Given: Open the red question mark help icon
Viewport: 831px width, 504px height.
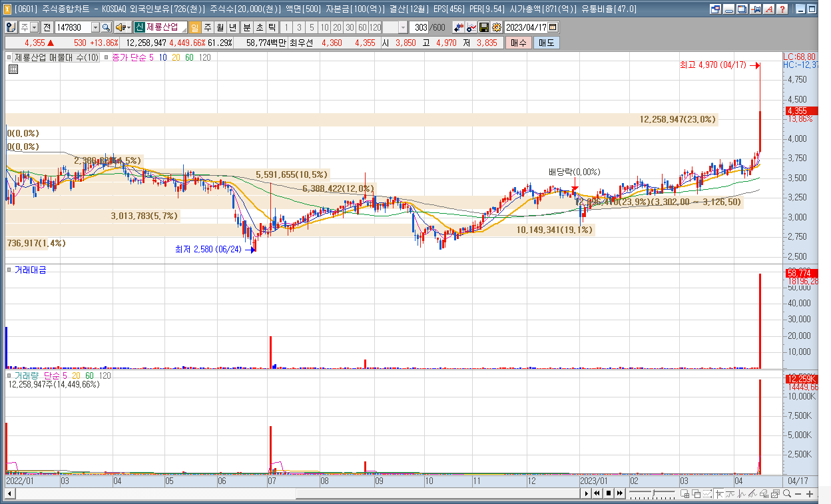Looking at the screenshot, I should (x=782, y=9).
